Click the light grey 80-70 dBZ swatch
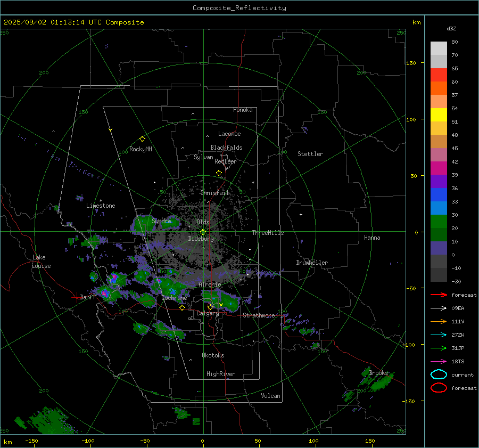The width and height of the screenshot is (479, 448). (x=439, y=48)
